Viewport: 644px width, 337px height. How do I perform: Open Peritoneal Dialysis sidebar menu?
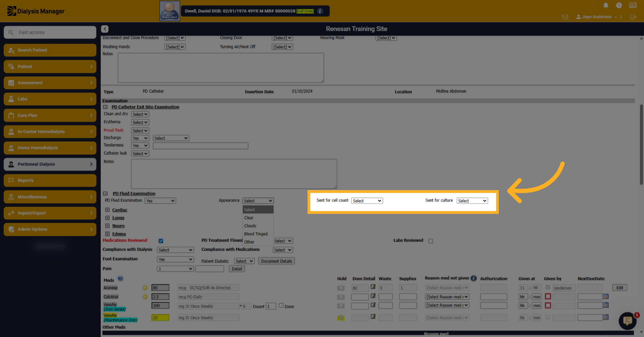click(x=50, y=164)
